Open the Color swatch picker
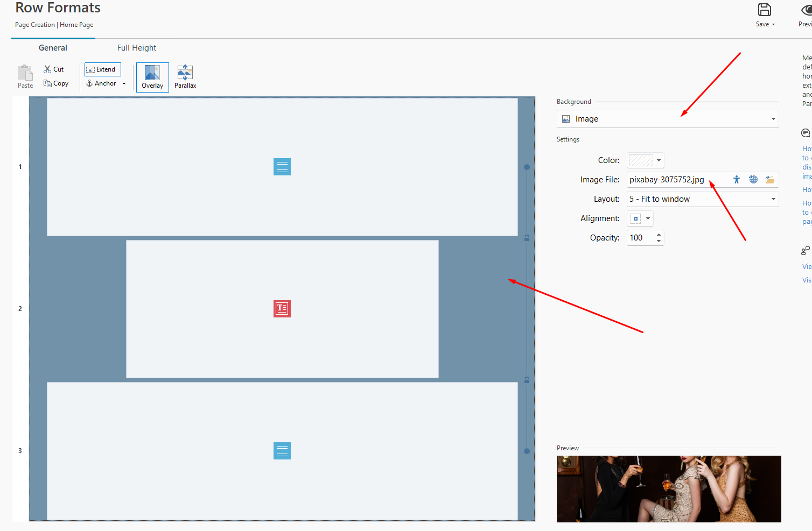Image resolution: width=812 pixels, height=531 pixels. (645, 160)
